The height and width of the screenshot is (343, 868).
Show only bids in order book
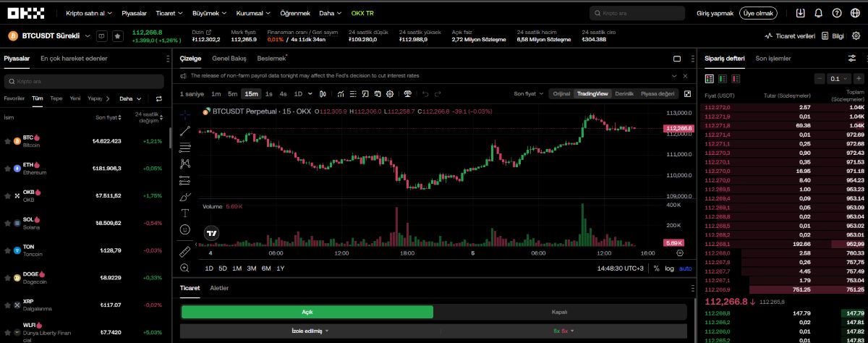coord(722,78)
